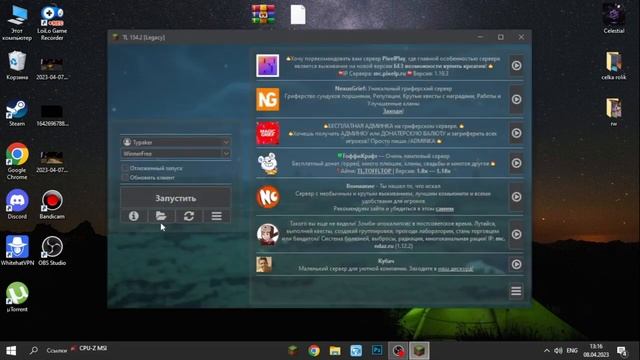Select the Bandicam desktop shortcut
This screenshot has height=360, width=640.
(52, 205)
